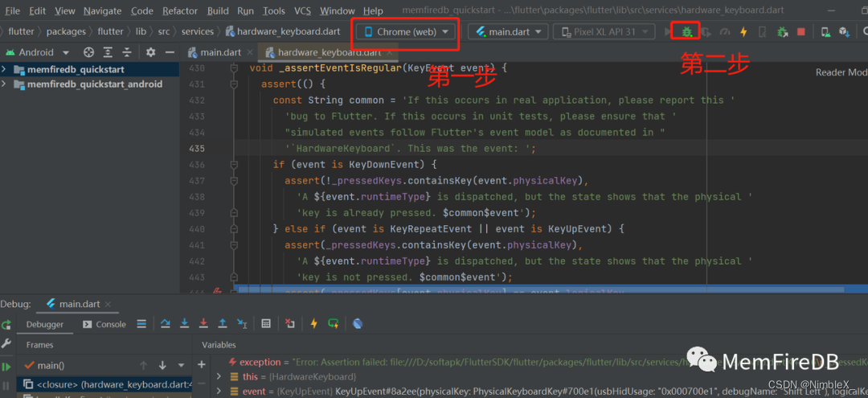
Task: Open Evaluate Expression calculator icon
Action: (x=266, y=323)
